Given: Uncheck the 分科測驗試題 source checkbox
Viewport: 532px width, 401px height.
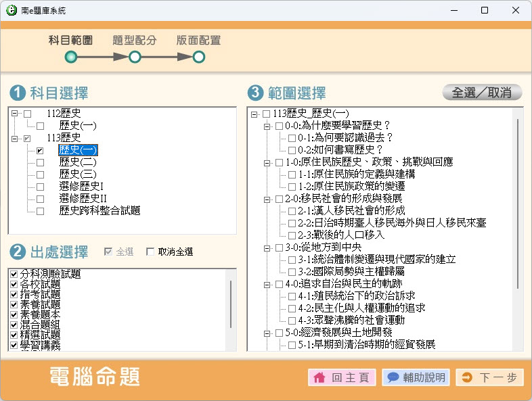Looking at the screenshot, I should pyautogui.click(x=14, y=275).
